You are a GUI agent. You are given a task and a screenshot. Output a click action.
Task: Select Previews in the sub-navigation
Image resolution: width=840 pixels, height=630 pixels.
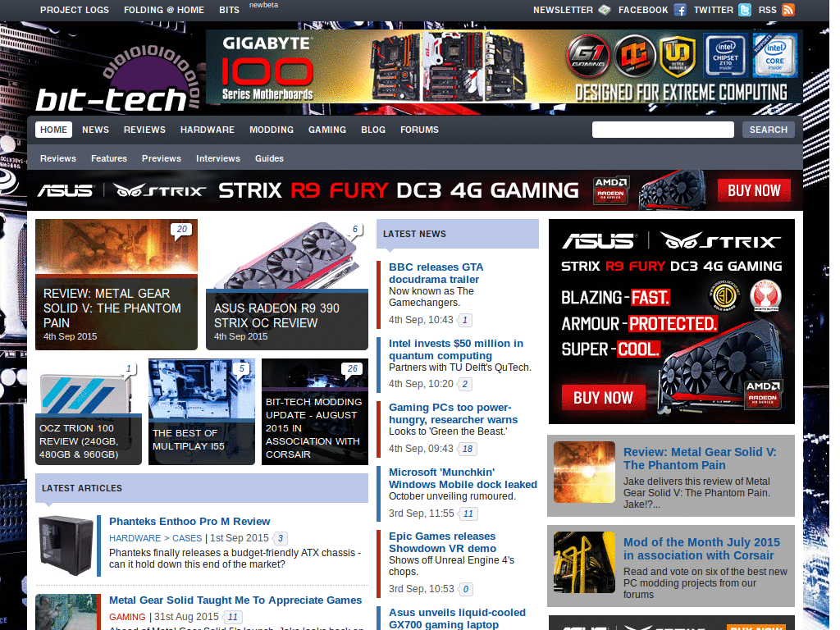tap(162, 158)
